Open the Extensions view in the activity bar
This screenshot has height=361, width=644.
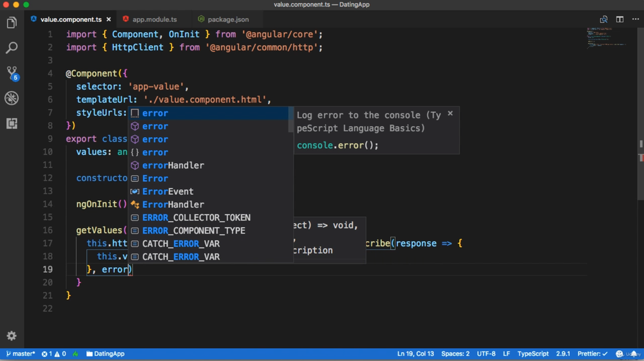click(x=12, y=123)
